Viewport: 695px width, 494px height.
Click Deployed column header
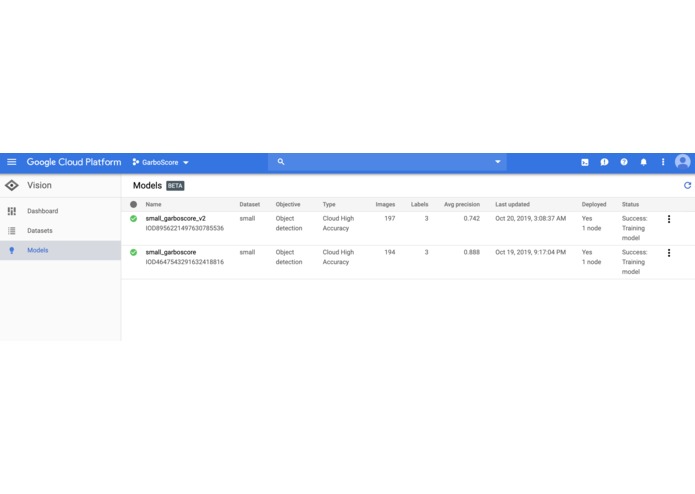[594, 204]
